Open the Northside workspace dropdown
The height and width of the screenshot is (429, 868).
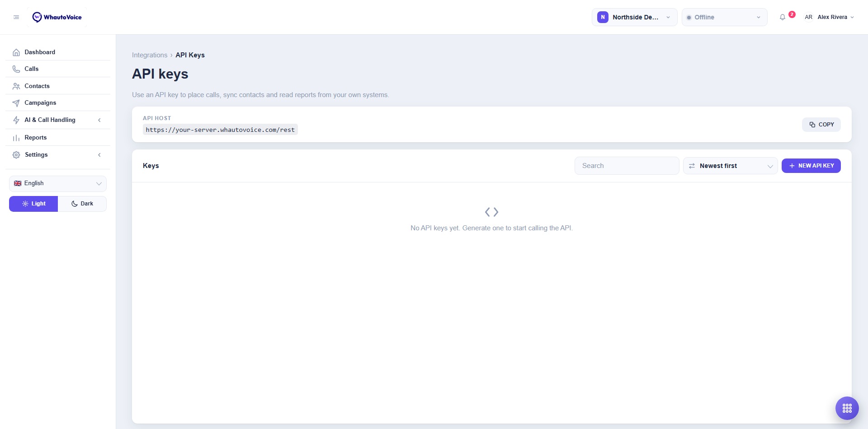coord(634,17)
